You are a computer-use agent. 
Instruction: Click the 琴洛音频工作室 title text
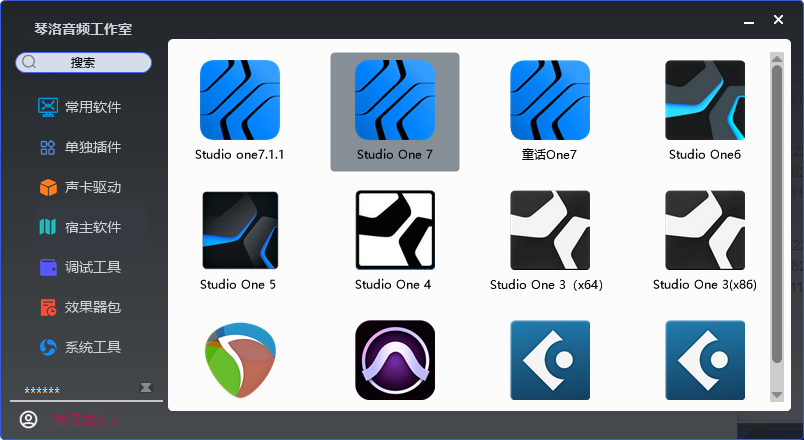coord(83,29)
